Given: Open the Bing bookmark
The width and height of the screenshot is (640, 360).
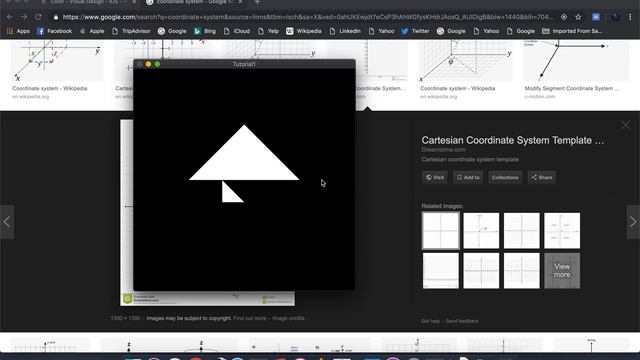Looking at the screenshot, I should tap(205, 31).
